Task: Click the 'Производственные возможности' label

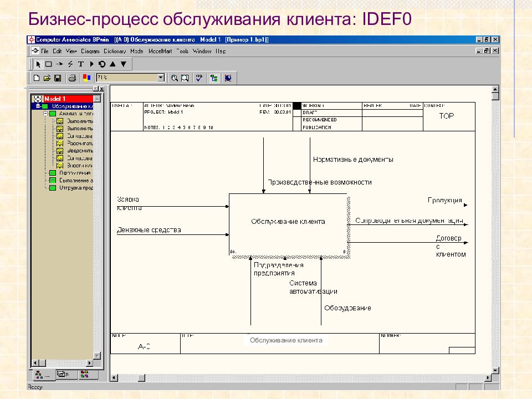Action: click(x=320, y=182)
